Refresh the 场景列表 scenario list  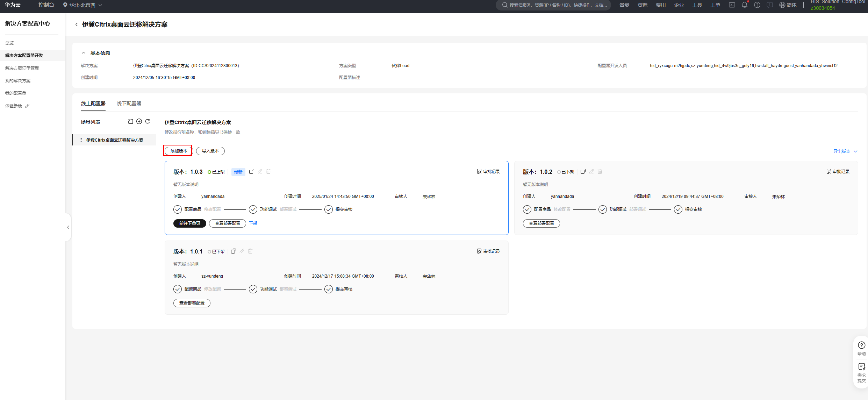coord(148,121)
